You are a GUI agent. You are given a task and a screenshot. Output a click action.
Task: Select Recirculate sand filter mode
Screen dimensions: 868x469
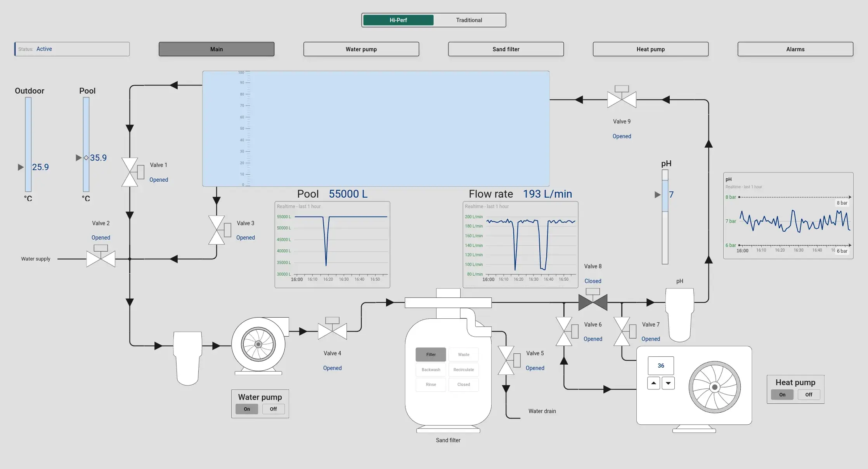click(x=463, y=370)
